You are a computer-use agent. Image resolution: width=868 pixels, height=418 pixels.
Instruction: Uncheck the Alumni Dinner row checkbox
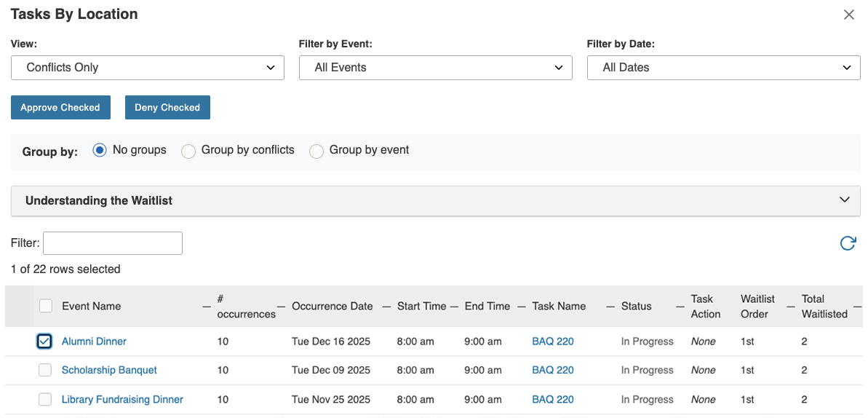point(45,342)
